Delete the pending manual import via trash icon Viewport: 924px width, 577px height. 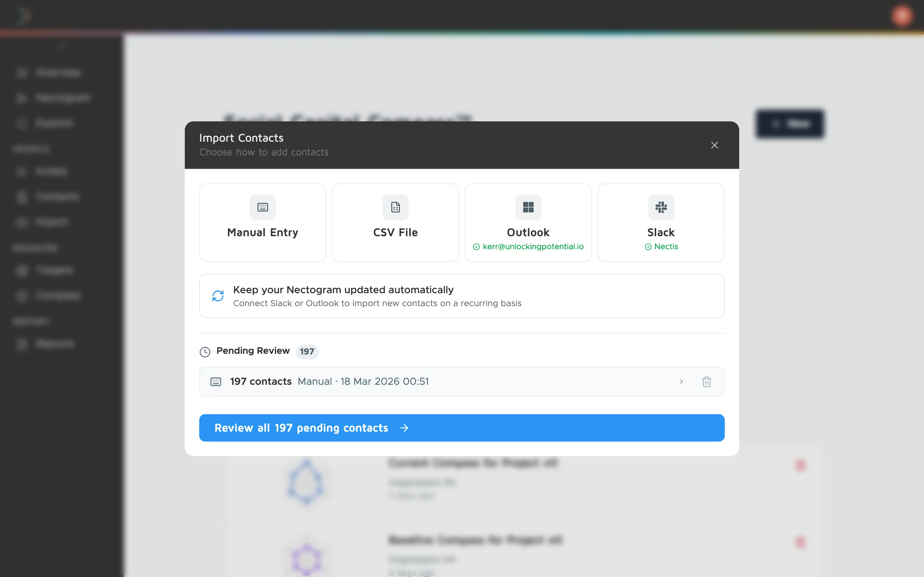click(707, 381)
